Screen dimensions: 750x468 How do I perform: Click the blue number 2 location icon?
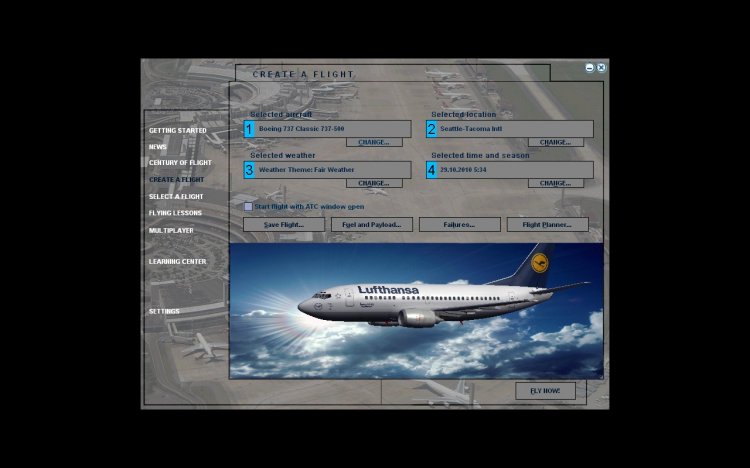[x=431, y=129]
